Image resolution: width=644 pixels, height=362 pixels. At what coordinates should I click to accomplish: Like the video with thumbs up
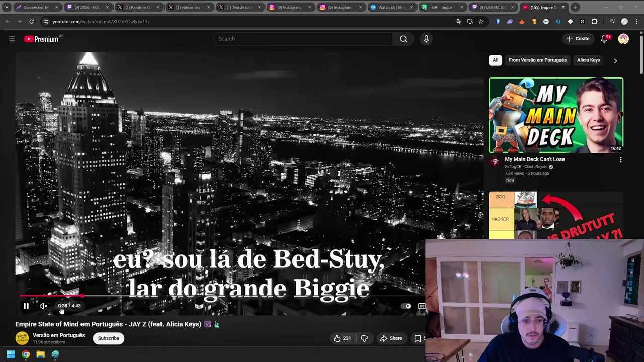pos(342,338)
